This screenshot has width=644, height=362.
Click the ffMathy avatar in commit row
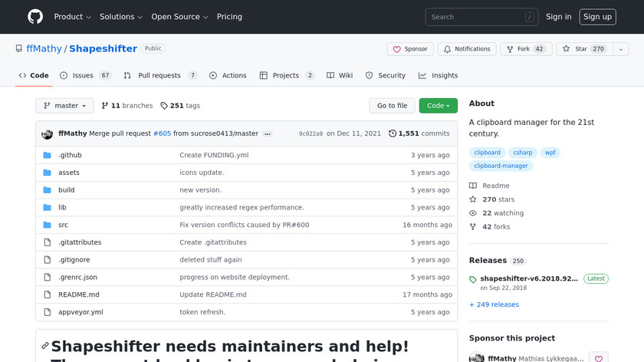[x=47, y=133]
